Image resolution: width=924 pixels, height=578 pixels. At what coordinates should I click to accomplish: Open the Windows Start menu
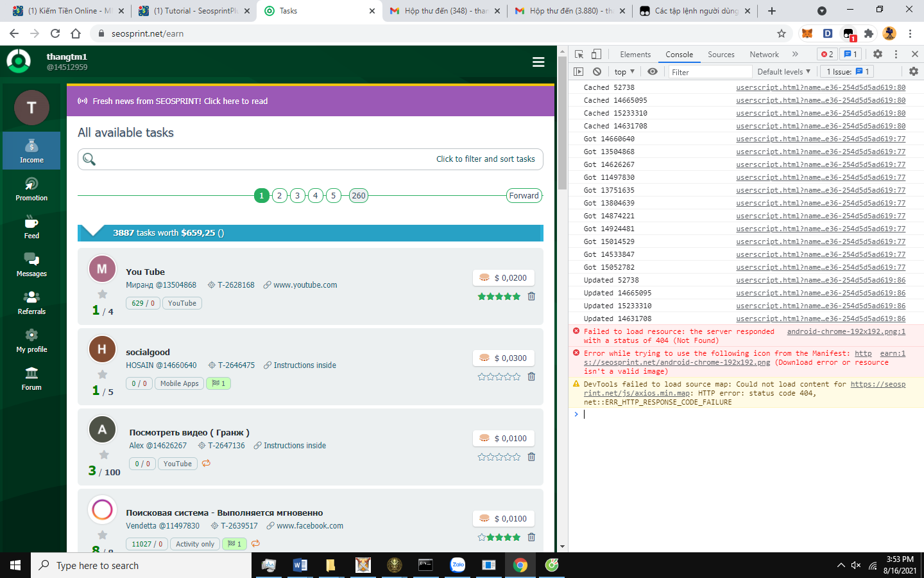coord(15,565)
